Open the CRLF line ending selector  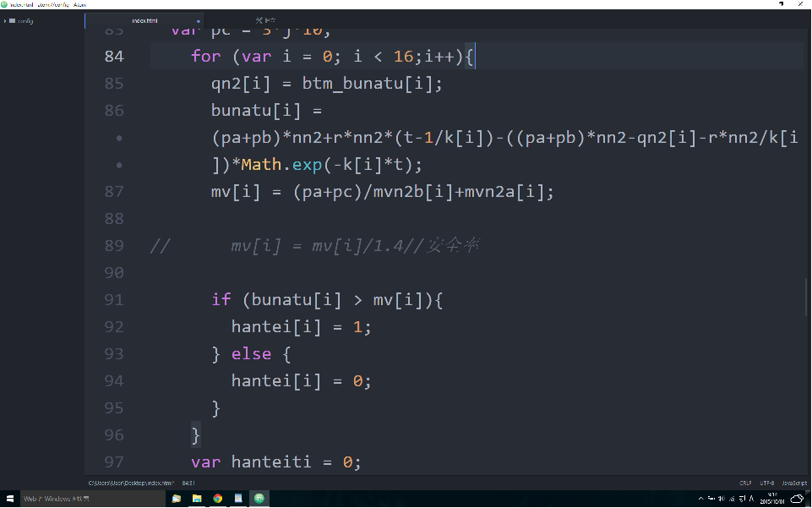(x=745, y=483)
